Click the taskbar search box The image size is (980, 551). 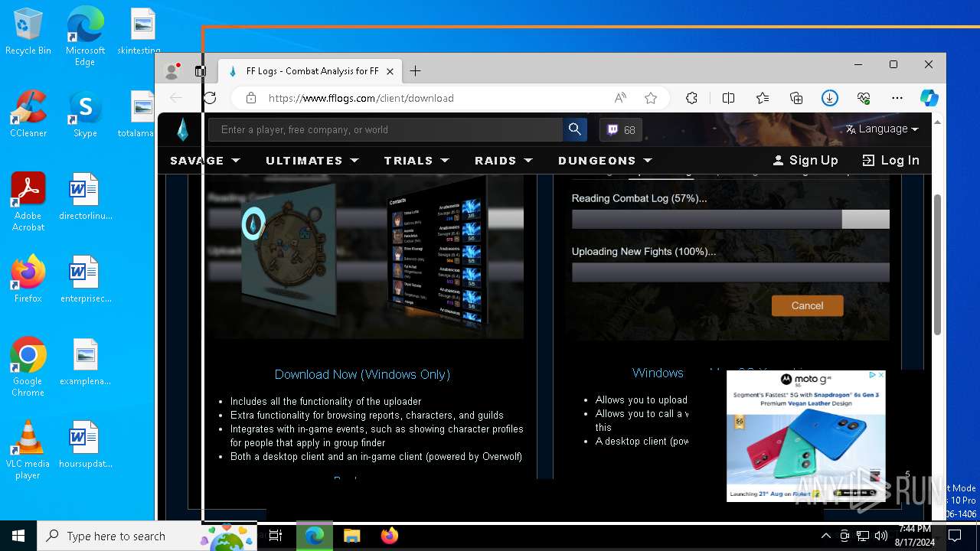pos(147,536)
